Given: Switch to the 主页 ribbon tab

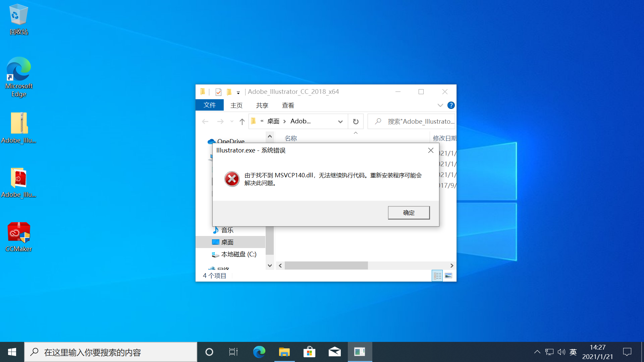Looking at the screenshot, I should (x=236, y=105).
